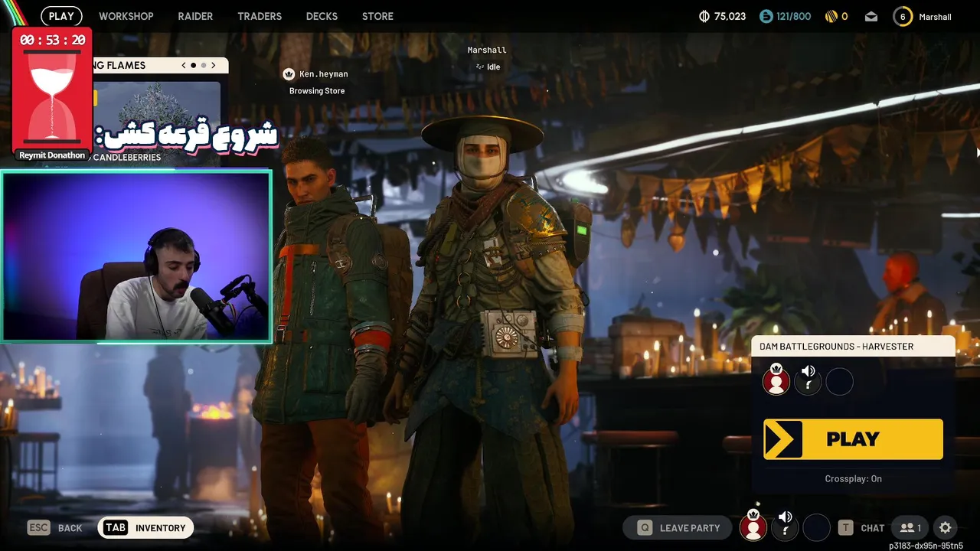Open CHAT with the T button

pos(861,527)
